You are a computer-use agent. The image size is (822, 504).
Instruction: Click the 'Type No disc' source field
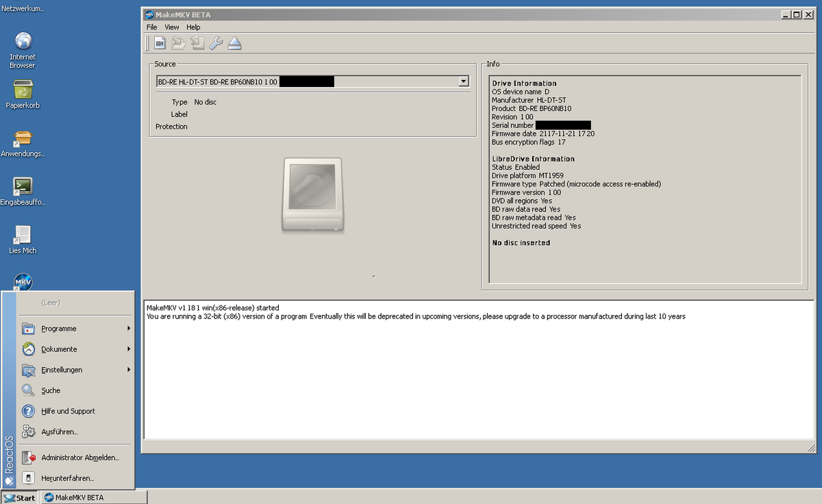pos(194,102)
